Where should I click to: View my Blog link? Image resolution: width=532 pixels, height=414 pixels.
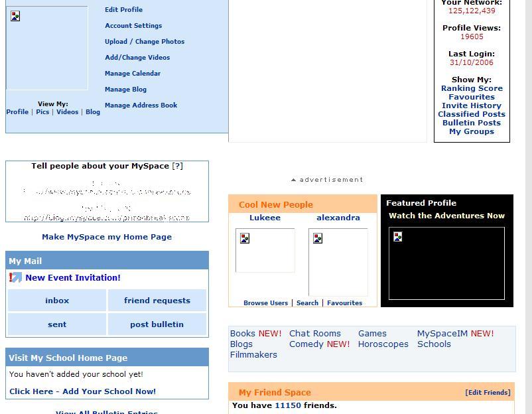[93, 111]
